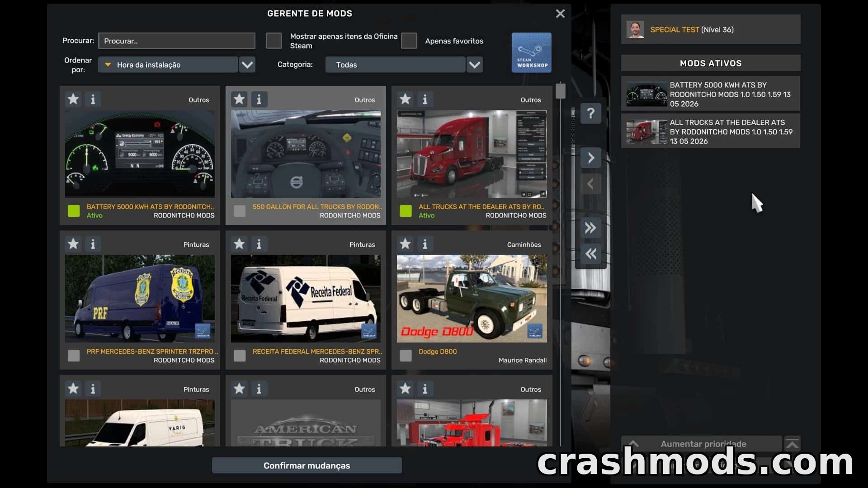Select Hora da instalação sort field
Viewport: 868px width, 488px height.
point(168,65)
